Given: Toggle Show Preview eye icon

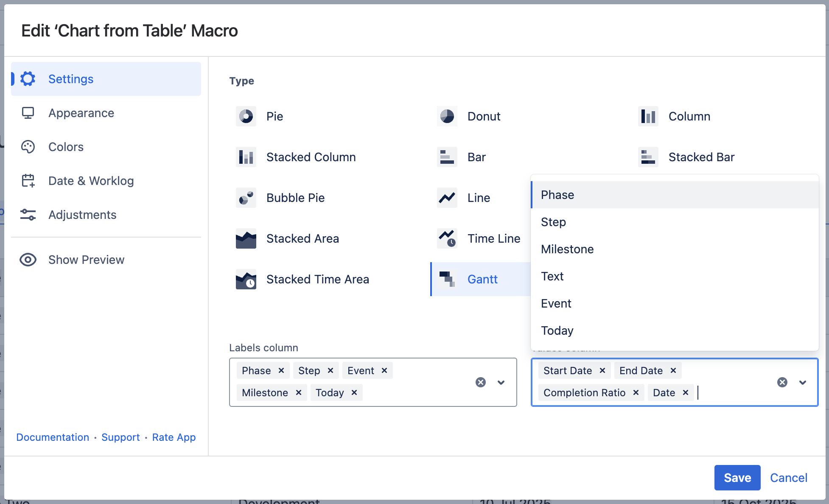Looking at the screenshot, I should pos(28,260).
